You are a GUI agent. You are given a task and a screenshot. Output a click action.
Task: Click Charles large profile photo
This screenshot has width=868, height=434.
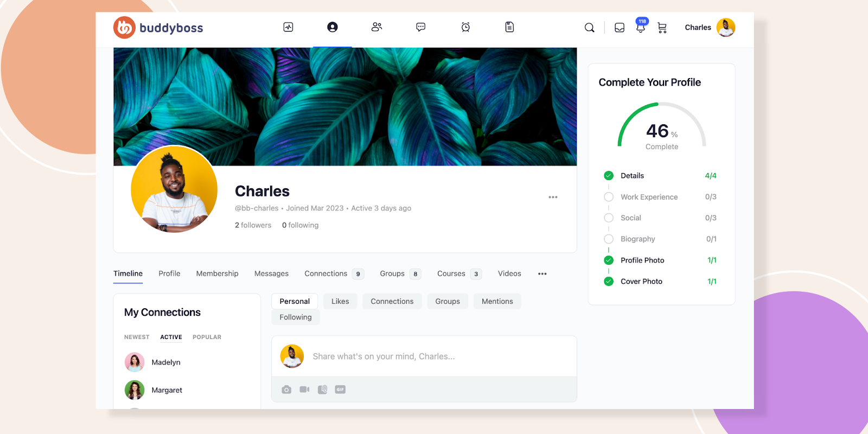174,189
